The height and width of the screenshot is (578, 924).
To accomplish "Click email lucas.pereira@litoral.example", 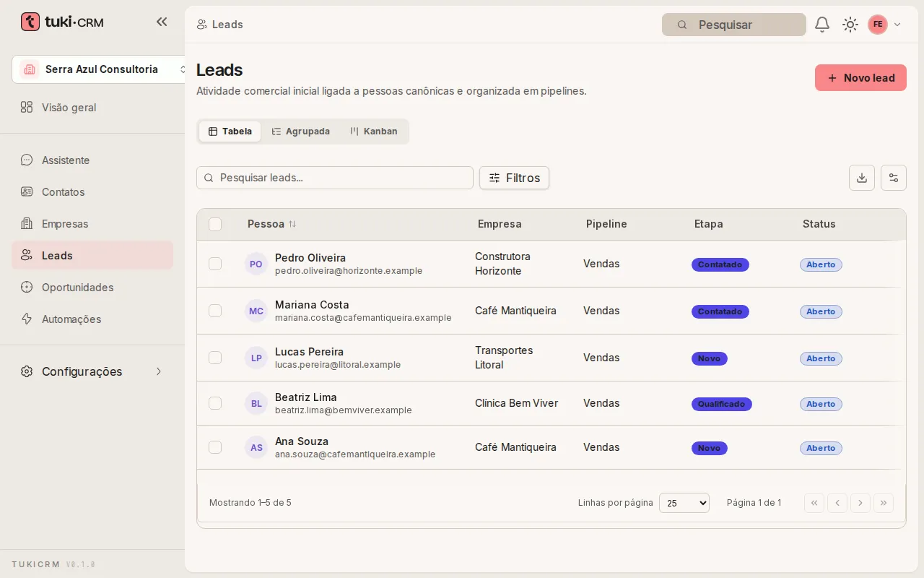I will click(338, 365).
